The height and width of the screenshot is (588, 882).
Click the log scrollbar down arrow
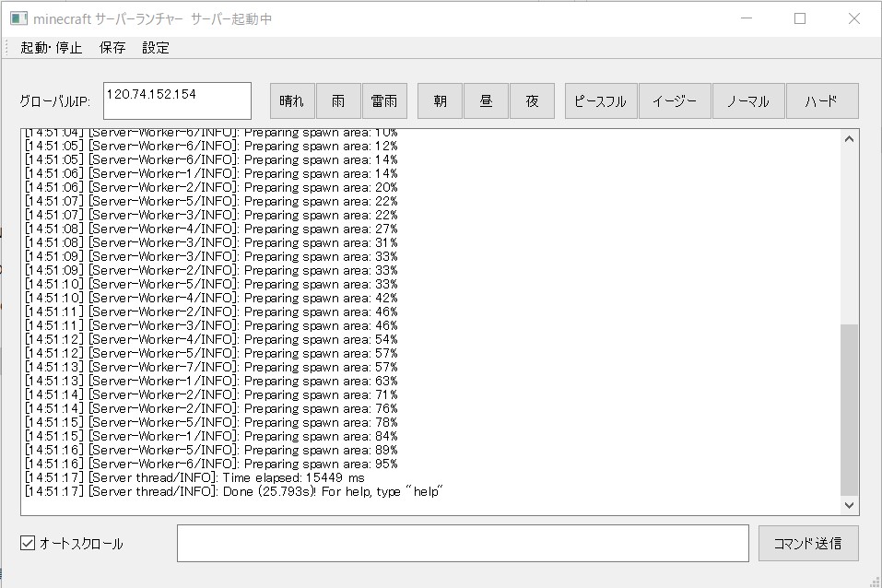tap(849, 504)
